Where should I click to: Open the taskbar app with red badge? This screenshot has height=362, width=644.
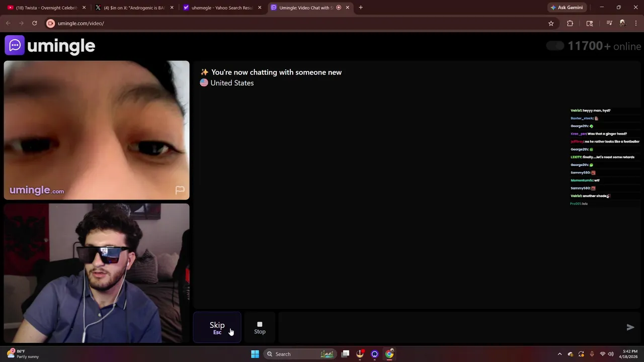360,354
